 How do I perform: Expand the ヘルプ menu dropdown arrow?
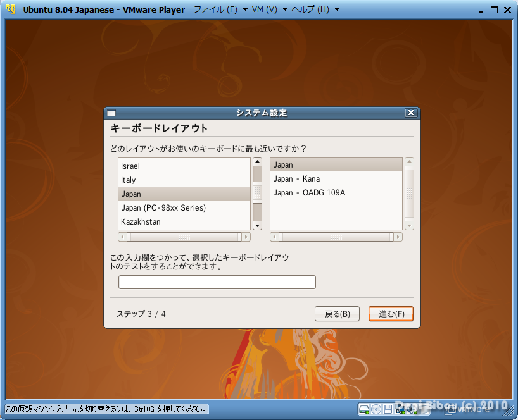[338, 9]
